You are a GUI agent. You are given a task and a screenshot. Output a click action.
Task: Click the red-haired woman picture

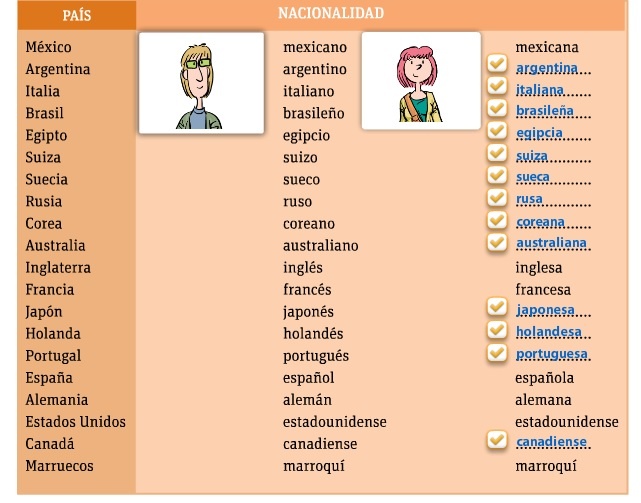[422, 80]
